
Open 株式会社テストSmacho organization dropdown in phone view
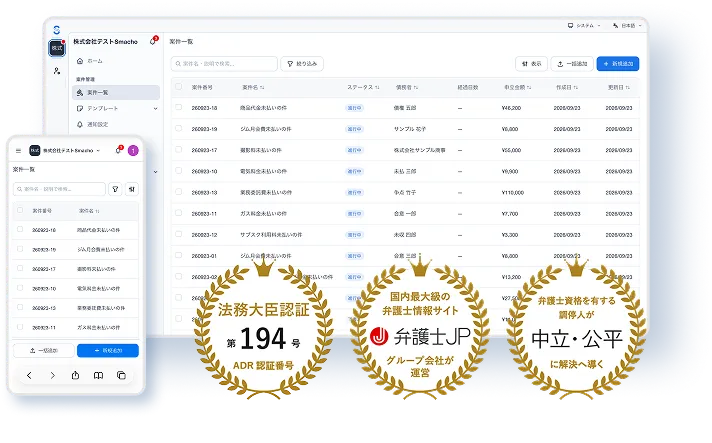coord(64,151)
